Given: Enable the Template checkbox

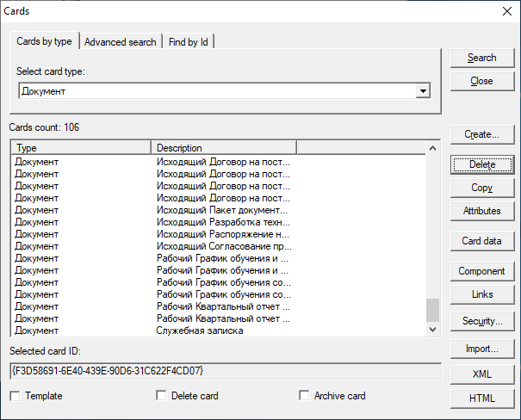Looking at the screenshot, I should (15, 396).
